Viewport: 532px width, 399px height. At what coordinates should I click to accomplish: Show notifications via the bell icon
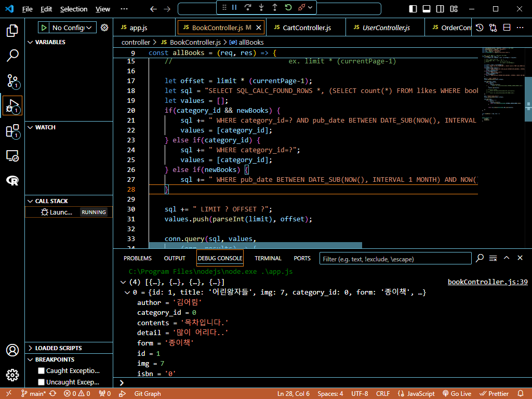521,394
